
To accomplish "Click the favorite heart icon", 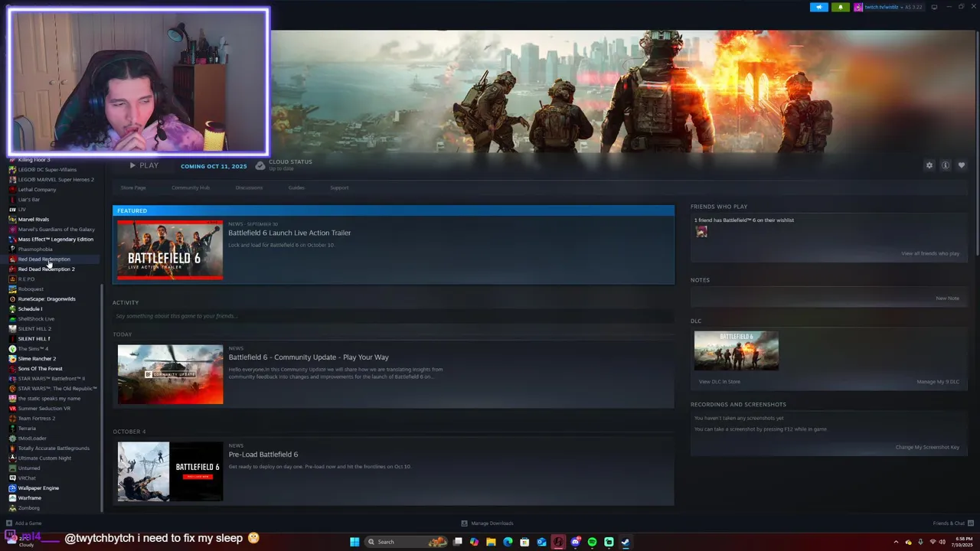I will (962, 165).
